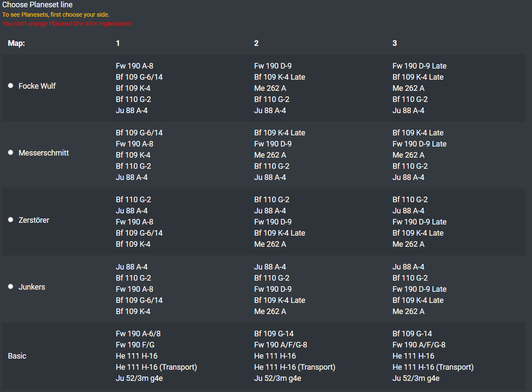This screenshot has height=392, width=532.
Task: Click the red can't change Planeset warning
Action: (67, 24)
